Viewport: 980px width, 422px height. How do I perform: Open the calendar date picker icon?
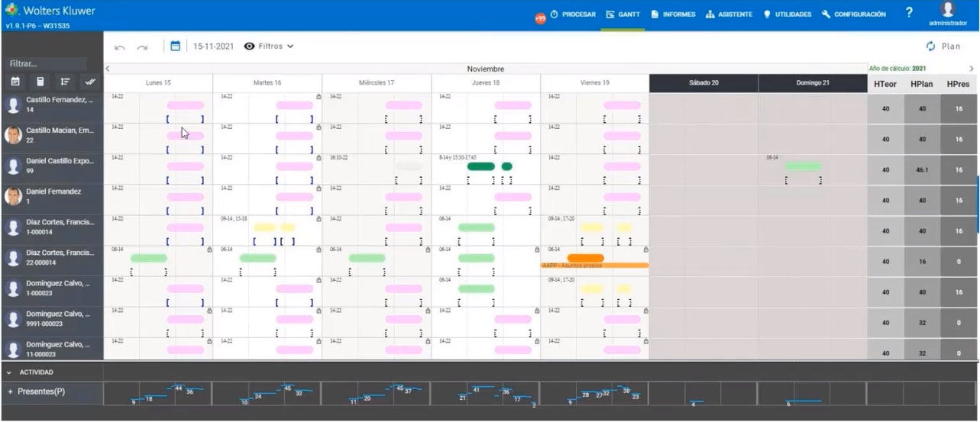click(x=175, y=46)
